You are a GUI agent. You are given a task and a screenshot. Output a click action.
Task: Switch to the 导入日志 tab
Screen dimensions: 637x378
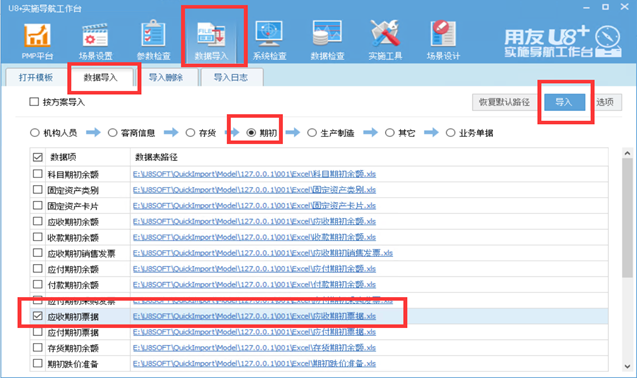231,77
